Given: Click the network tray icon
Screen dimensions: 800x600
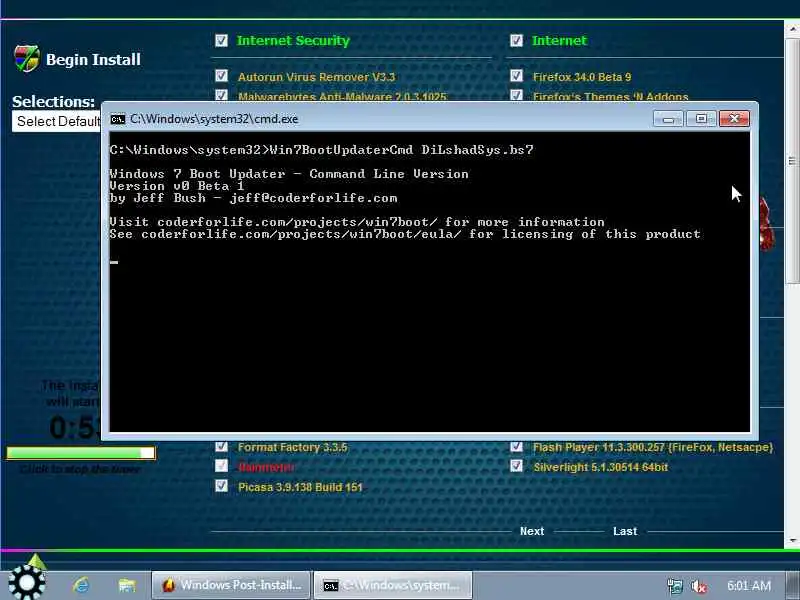Looking at the screenshot, I should pos(674,586).
